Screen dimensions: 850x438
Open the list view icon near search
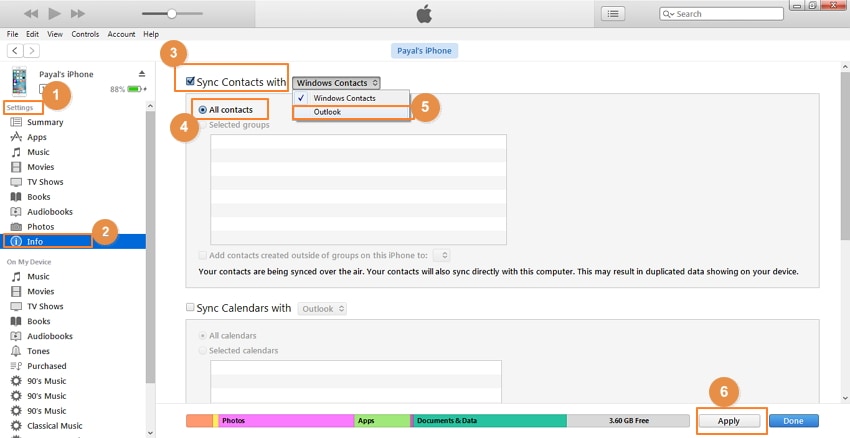tap(613, 14)
